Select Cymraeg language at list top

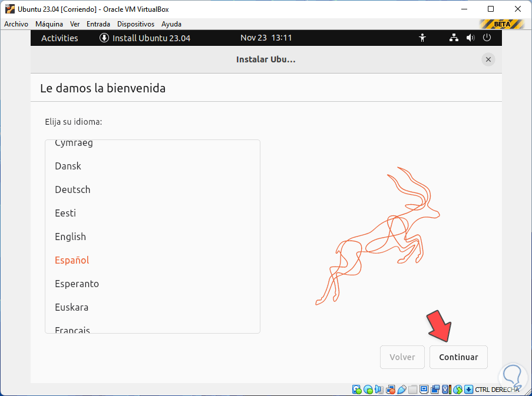(x=153, y=147)
